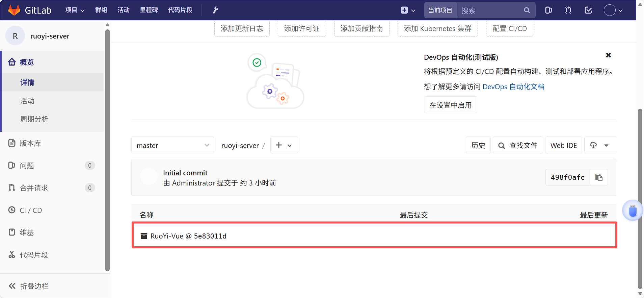
Task: Click 添加许可证 button
Action: point(302,28)
